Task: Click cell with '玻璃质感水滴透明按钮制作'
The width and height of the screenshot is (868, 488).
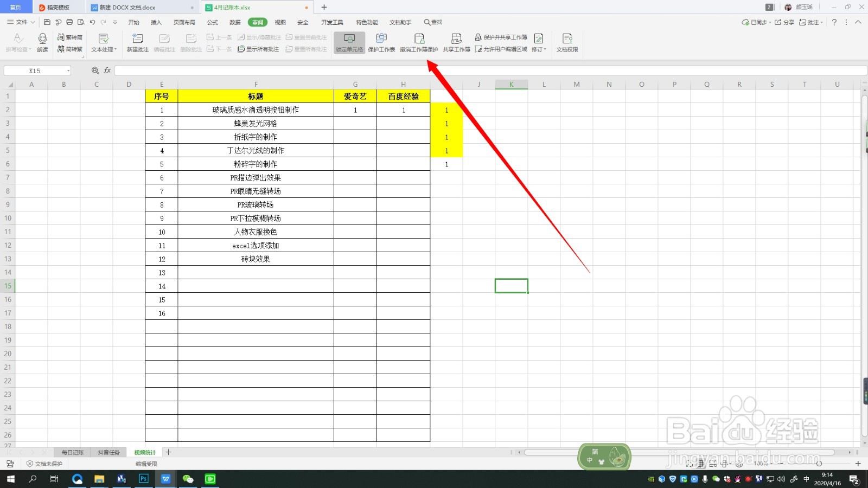Action: 256,110
